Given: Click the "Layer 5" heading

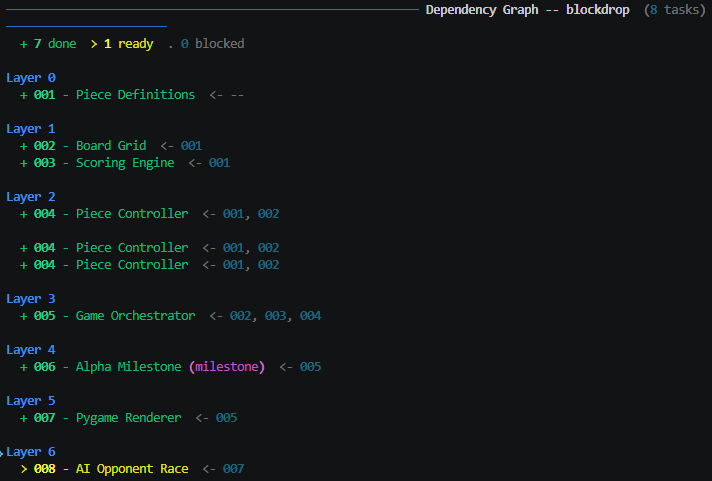Looking at the screenshot, I should click(31, 401).
